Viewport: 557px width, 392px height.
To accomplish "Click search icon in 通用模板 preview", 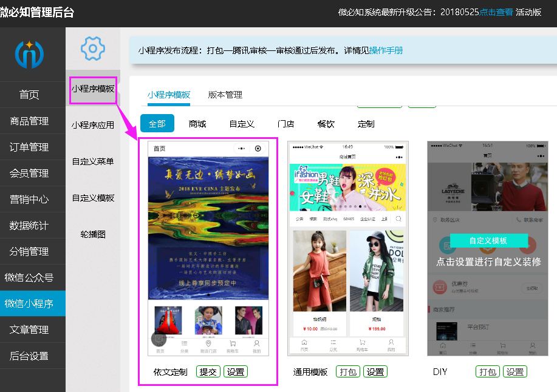I will click(398, 219).
